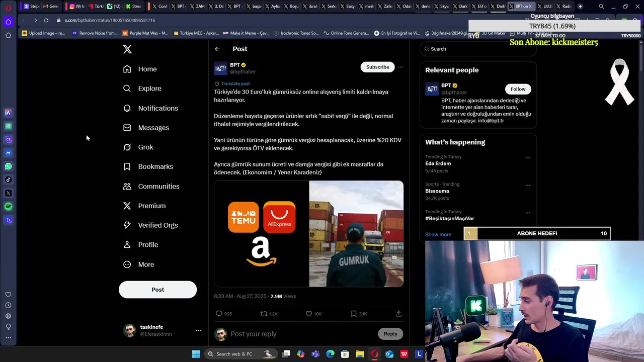Viewport: 644px width, 362px height.
Task: Click the share icon on the post
Action: pyautogui.click(x=398, y=314)
